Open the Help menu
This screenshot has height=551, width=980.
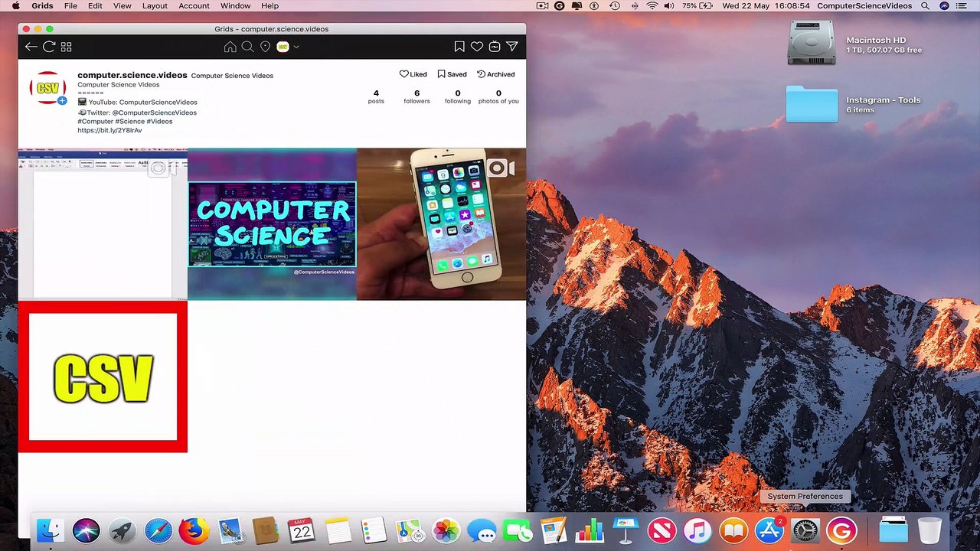(269, 6)
